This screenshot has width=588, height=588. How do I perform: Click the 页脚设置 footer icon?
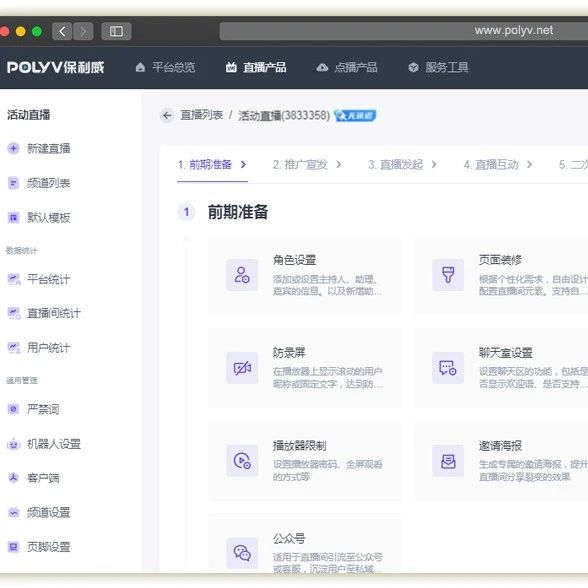[14, 547]
